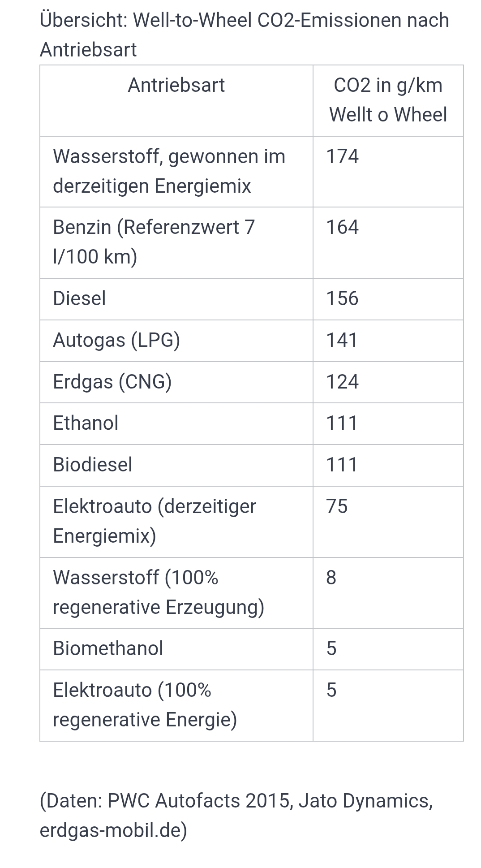The height and width of the screenshot is (868, 481).
Task: Click the value 164 in the table
Action: pyautogui.click(x=342, y=227)
